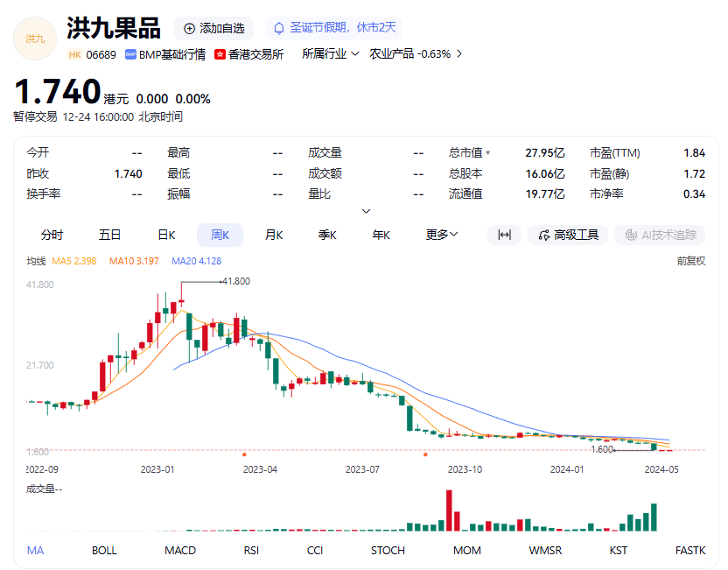Click the AI技术追踪 button
The image size is (728, 570).
pyautogui.click(x=660, y=235)
